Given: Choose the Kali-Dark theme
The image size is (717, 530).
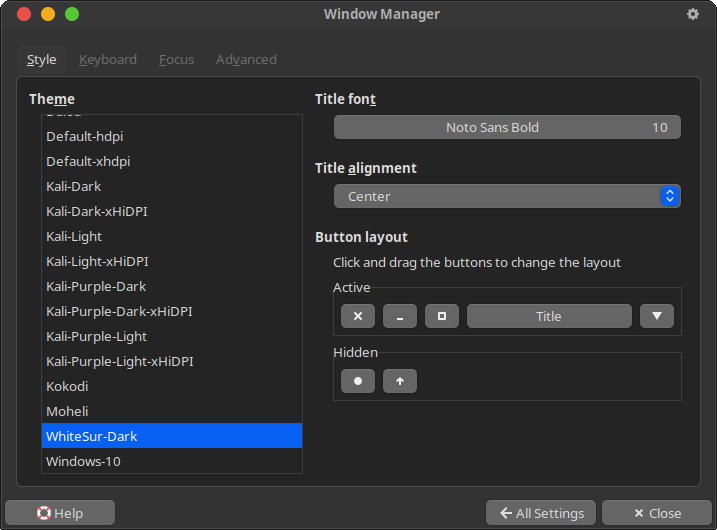Looking at the screenshot, I should [172, 186].
